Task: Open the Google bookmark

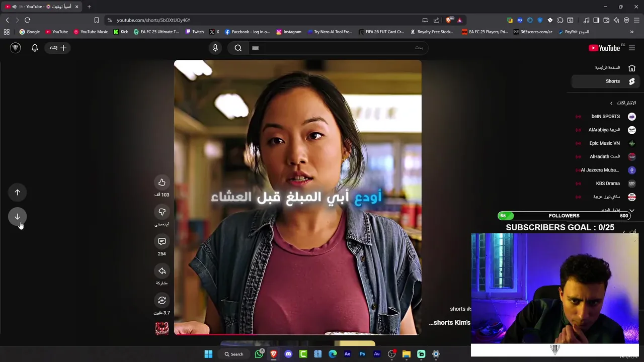Action: 29,32
